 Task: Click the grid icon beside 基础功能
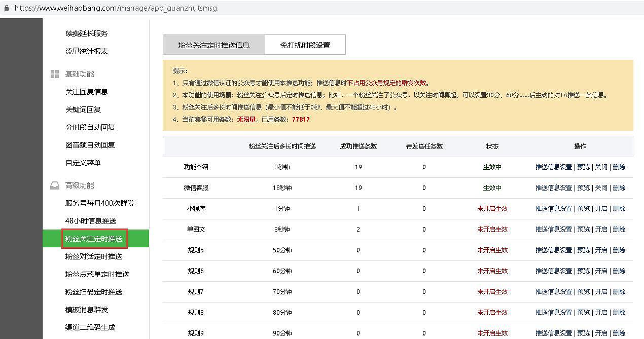[54, 73]
